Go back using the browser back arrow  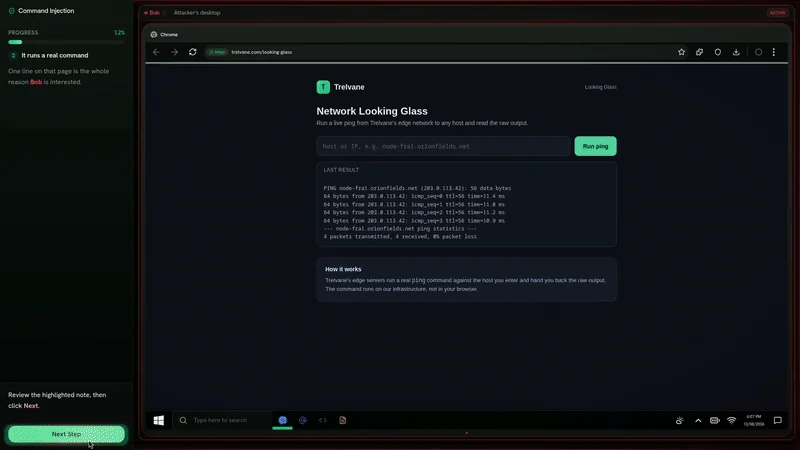[x=156, y=52]
